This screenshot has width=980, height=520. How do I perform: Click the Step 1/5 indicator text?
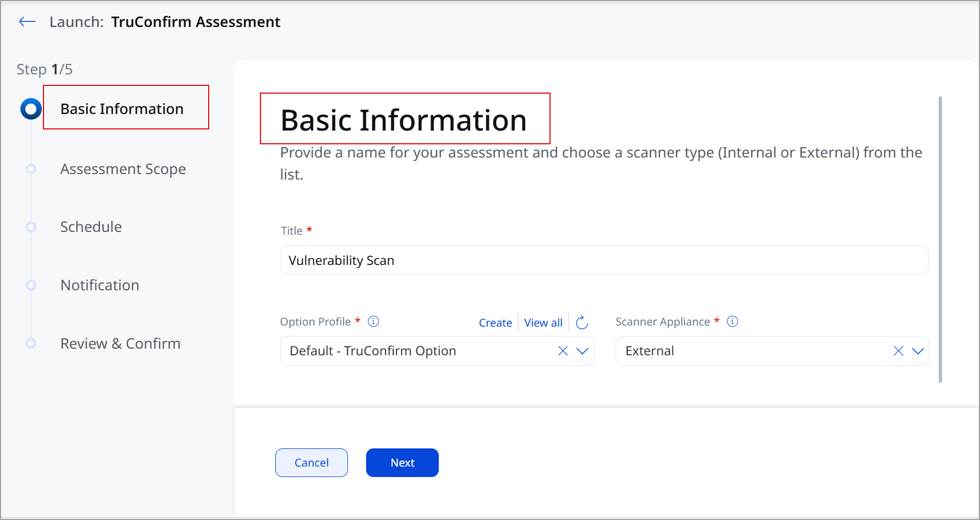(x=45, y=69)
